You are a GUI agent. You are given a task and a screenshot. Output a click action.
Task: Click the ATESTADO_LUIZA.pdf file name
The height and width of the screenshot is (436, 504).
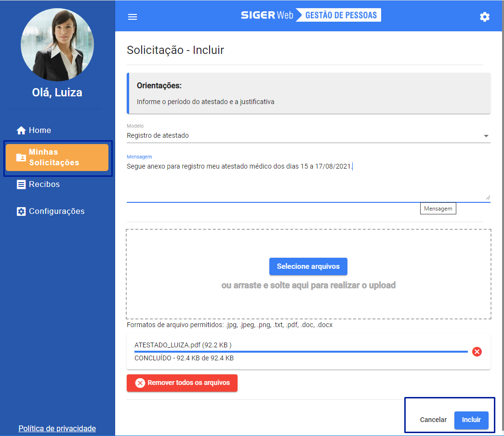pyautogui.click(x=183, y=345)
